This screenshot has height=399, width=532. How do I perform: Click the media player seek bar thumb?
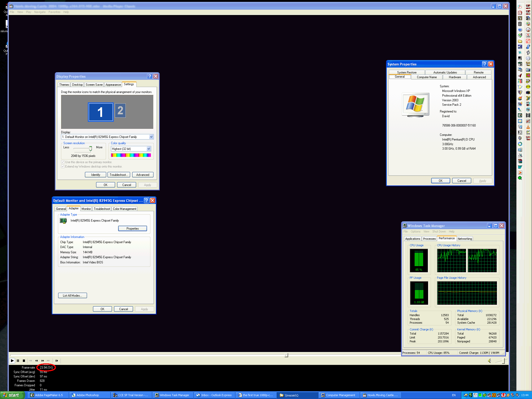[x=286, y=355]
